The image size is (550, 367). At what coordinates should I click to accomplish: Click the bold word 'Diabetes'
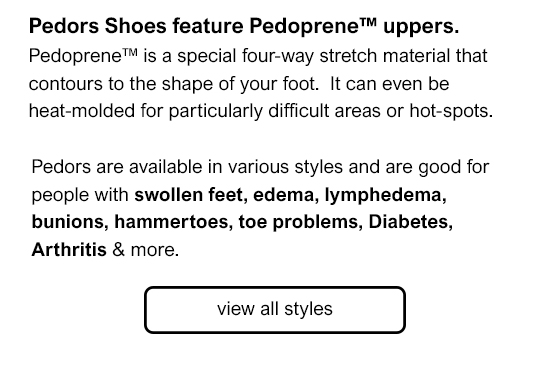coord(408,222)
